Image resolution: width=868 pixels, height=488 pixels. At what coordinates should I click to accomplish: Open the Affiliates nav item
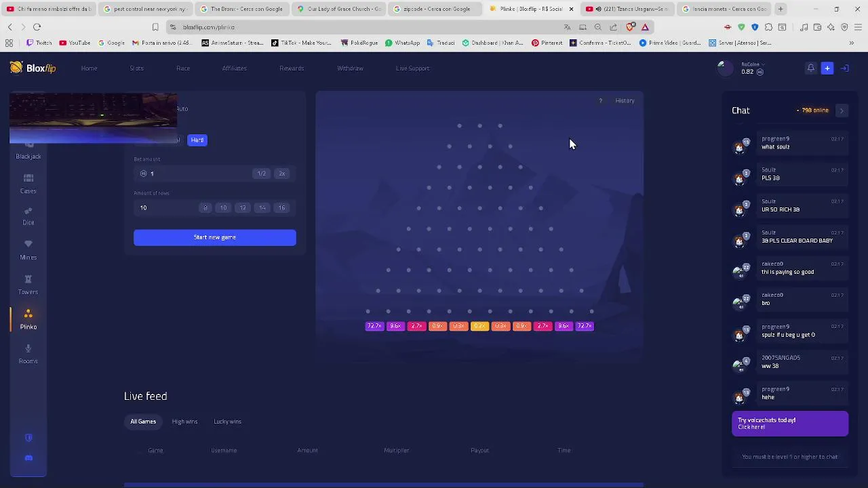click(x=235, y=68)
